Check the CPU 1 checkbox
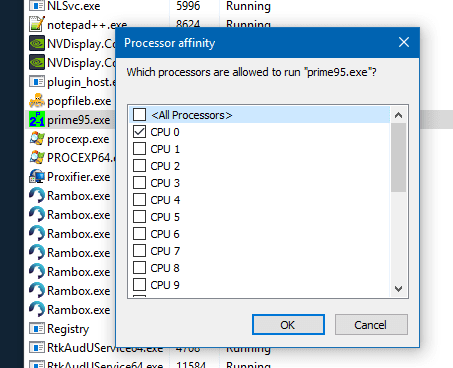 pos(139,149)
